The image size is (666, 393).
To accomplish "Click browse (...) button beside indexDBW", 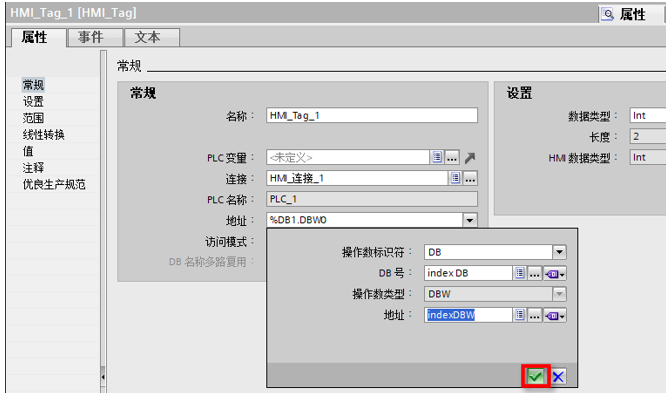I will 535,315.
